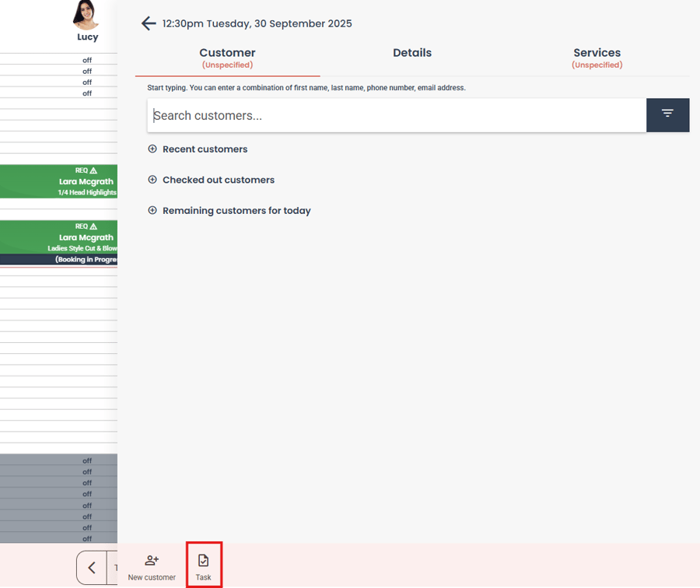Focus the Search customers field
Viewport: 700px width, 588px height.
(x=397, y=115)
